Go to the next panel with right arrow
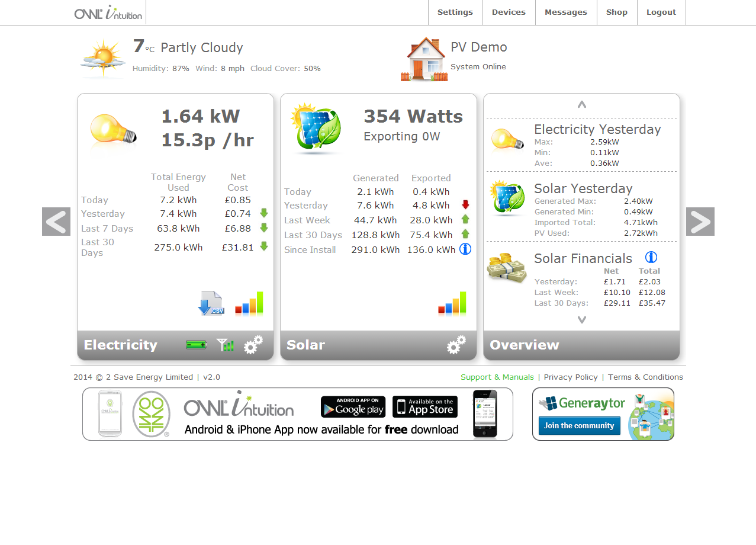756x545 pixels. [x=700, y=222]
